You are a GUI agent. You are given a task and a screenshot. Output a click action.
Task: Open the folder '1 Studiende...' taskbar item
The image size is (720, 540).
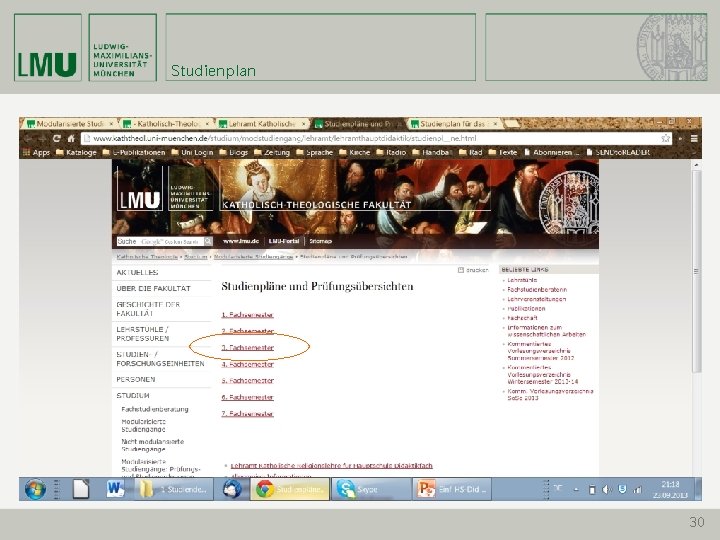174,489
